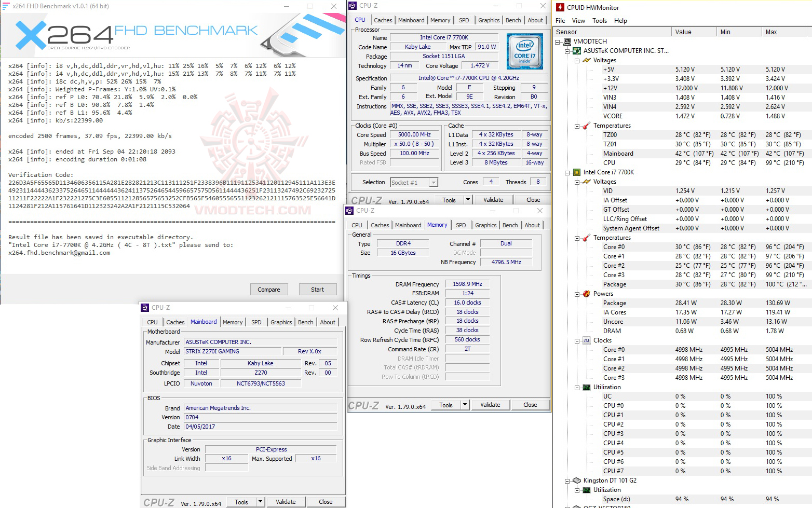Click the Intel Core i7 inside logo
The width and height of the screenshot is (812, 508).
[x=525, y=51]
